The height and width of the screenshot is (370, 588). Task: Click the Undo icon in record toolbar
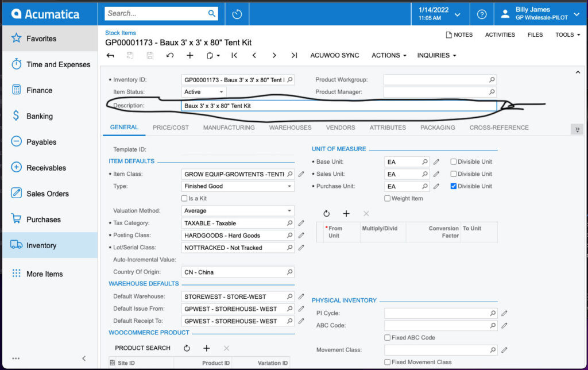(170, 56)
